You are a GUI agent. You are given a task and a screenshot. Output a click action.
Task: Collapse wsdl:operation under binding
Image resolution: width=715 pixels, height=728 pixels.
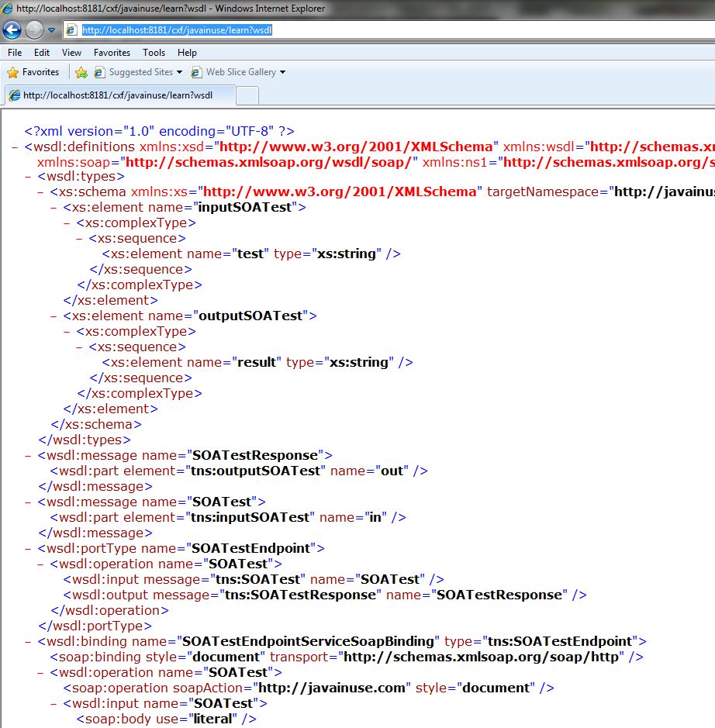40,673
